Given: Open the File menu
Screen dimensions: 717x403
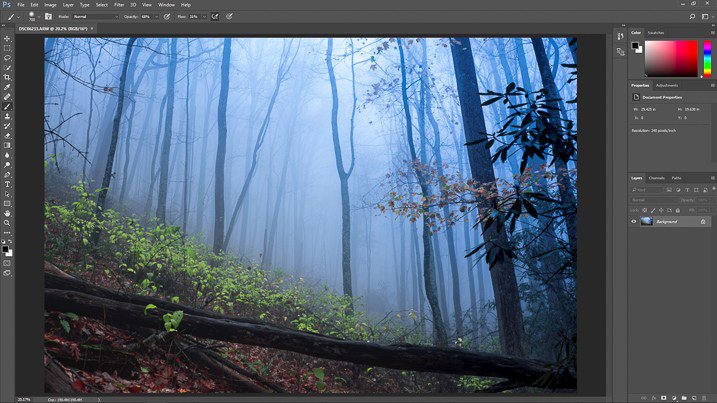Looking at the screenshot, I should pos(21,5).
